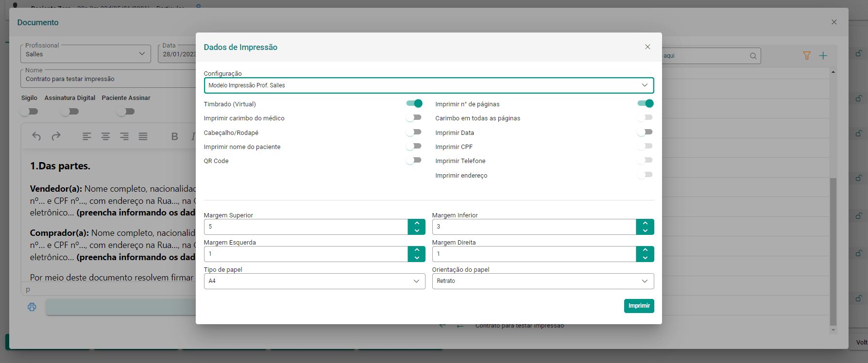The width and height of the screenshot is (868, 363).
Task: Close the Dados de Impressão dialog
Action: pos(647,47)
